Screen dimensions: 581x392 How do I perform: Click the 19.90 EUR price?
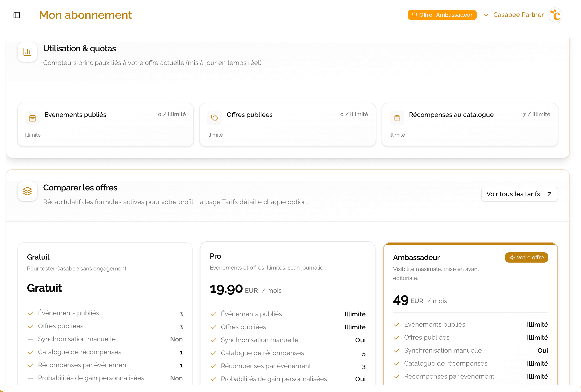tap(233, 289)
